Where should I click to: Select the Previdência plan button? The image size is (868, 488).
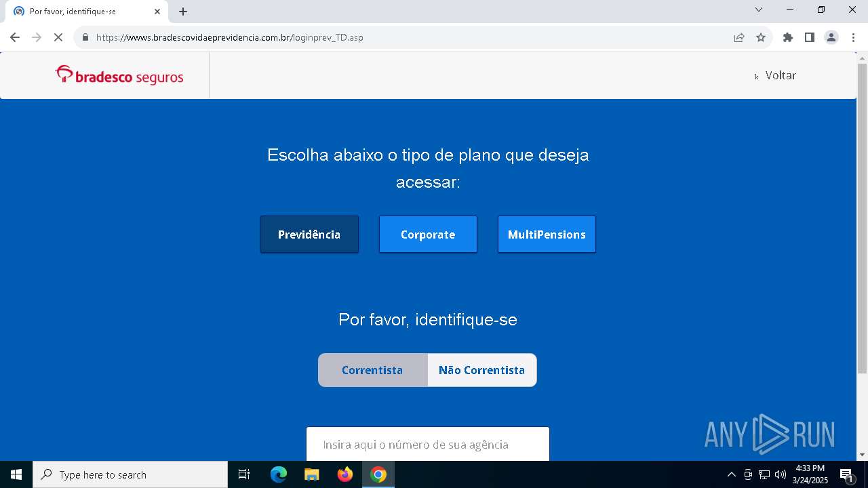point(309,235)
